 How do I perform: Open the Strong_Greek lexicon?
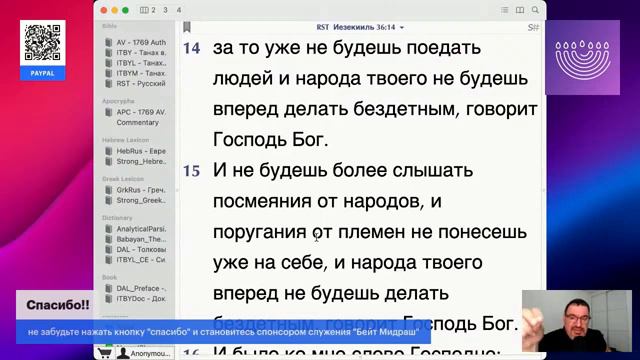tap(141, 200)
